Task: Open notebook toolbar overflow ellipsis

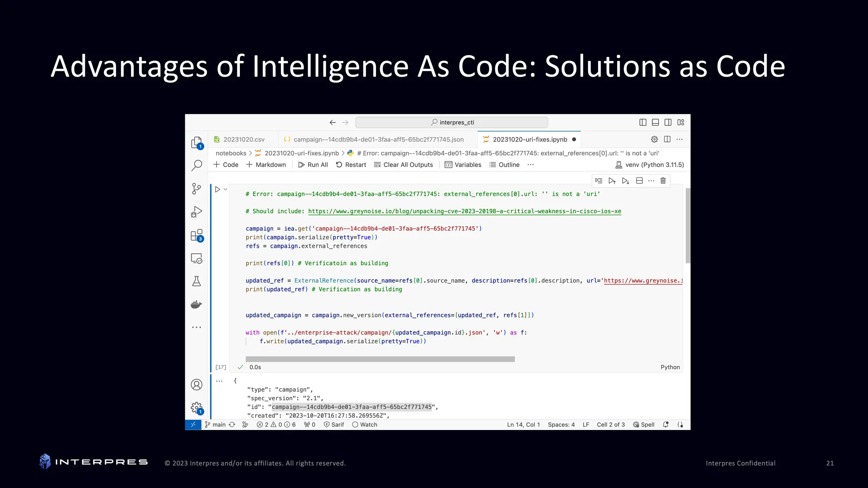Action: click(x=531, y=165)
